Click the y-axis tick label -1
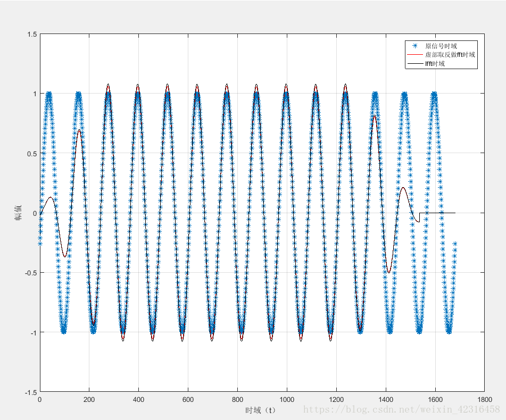 tap(34, 333)
